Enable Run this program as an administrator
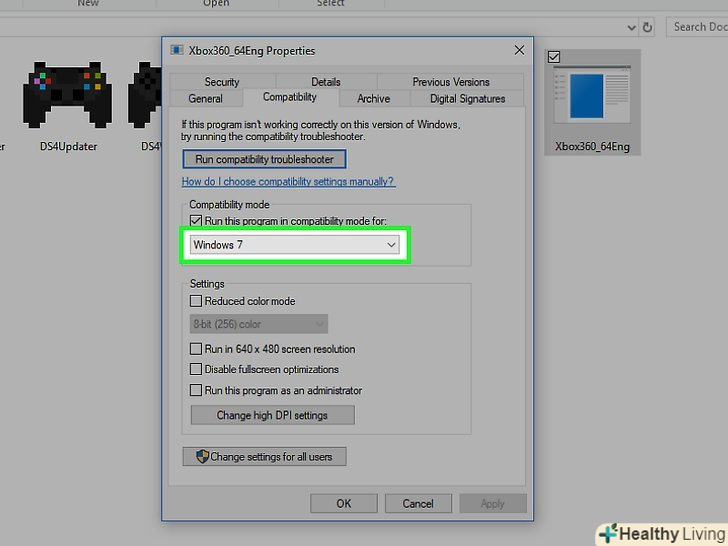 pos(196,390)
